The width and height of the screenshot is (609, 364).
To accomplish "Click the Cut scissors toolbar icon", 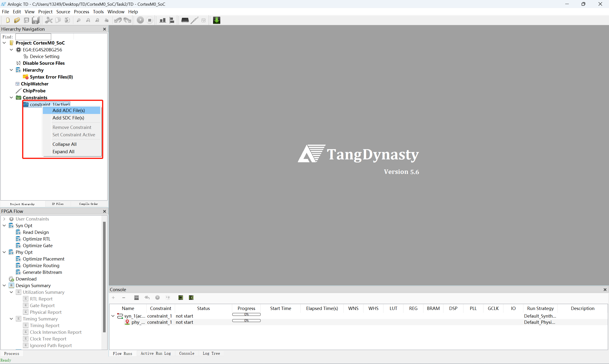I will coord(49,20).
